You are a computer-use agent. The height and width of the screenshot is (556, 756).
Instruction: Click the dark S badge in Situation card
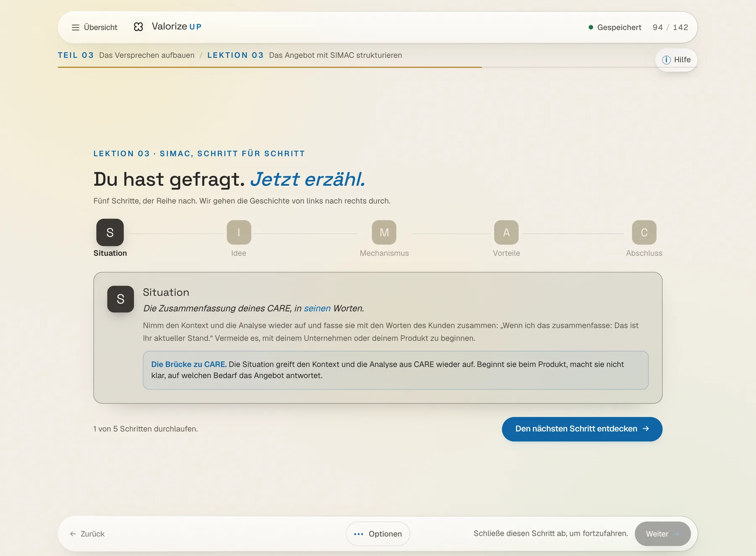121,299
